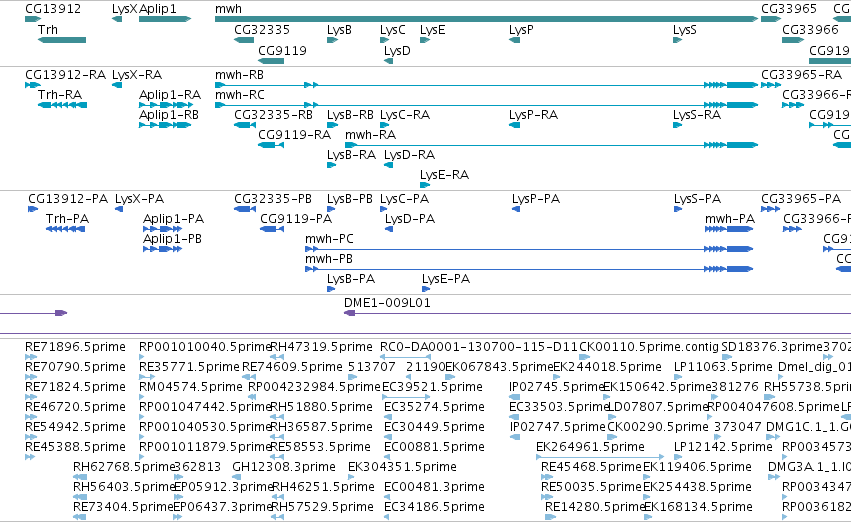Click the mwh-PA protein label
The height and width of the screenshot is (522, 851).
tap(729, 219)
